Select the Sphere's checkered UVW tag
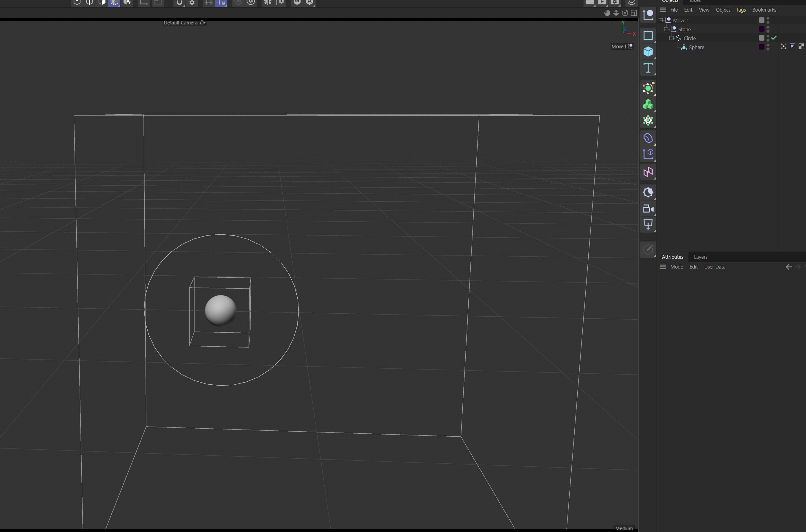Viewport: 806px width, 532px height. [801, 46]
